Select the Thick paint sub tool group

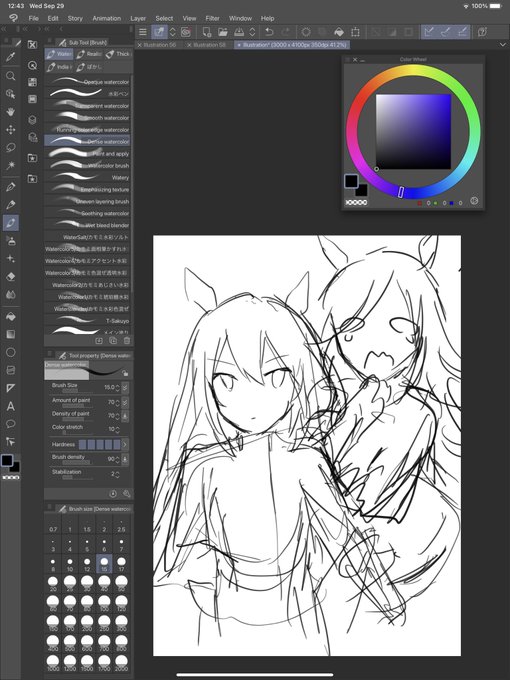click(x=118, y=54)
